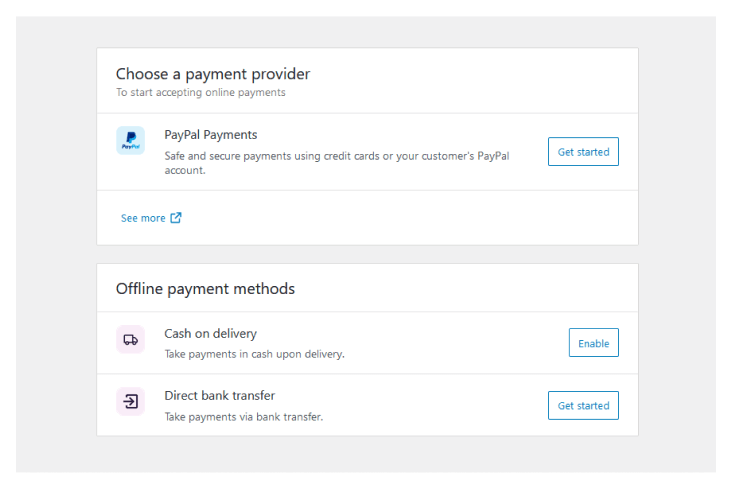Click the 'Choose a payment provider' heading

coord(213,74)
